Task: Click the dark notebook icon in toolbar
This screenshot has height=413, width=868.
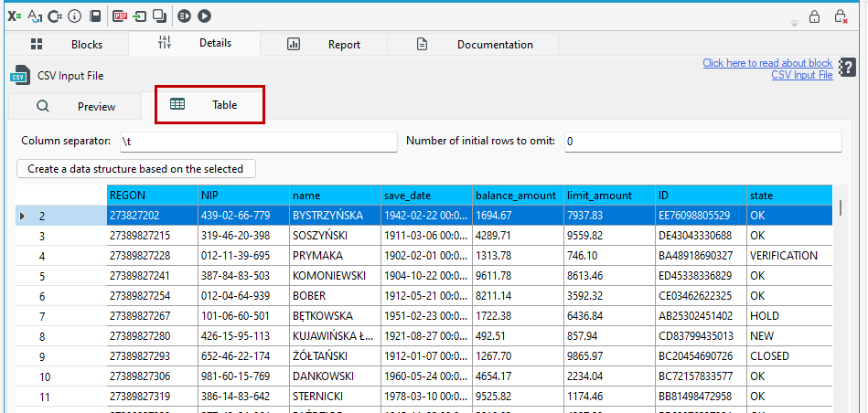Action: click(95, 16)
